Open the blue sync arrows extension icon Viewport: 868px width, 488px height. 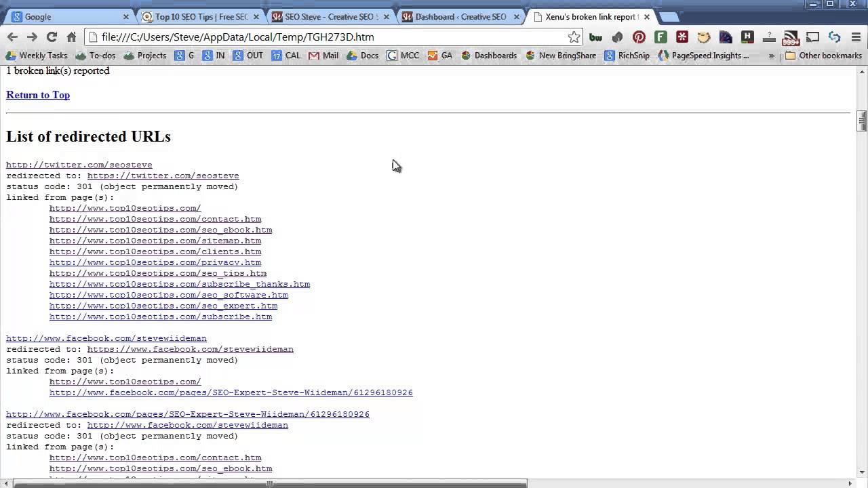pos(834,37)
